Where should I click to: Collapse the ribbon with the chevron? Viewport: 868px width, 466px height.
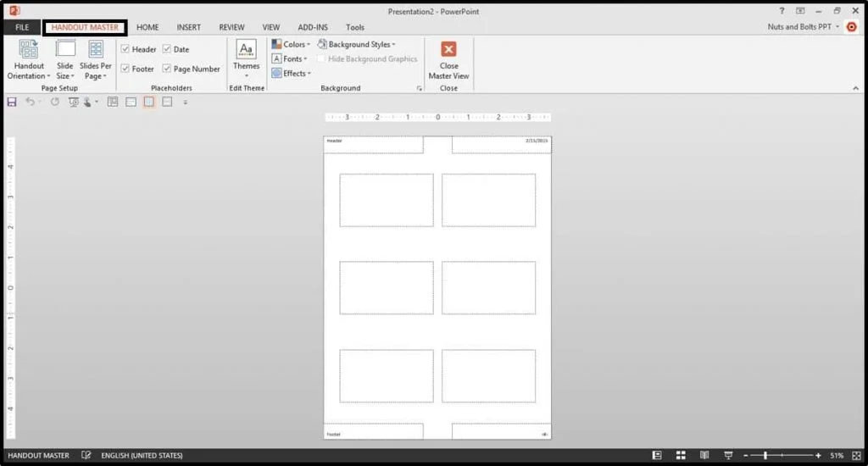[x=856, y=89]
